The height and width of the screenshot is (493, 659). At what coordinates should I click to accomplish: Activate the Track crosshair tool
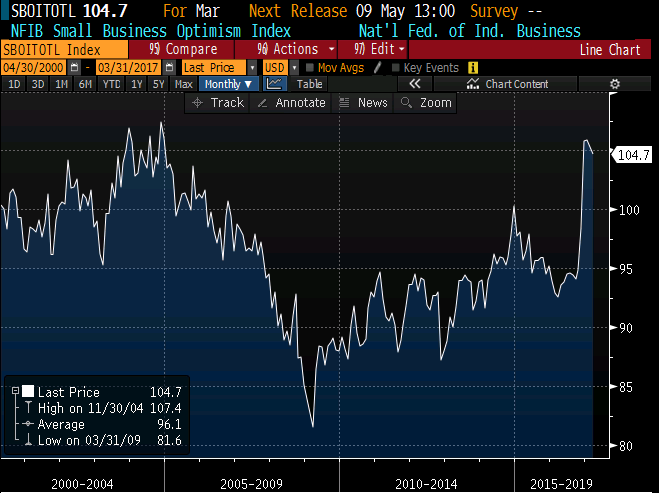(x=218, y=103)
